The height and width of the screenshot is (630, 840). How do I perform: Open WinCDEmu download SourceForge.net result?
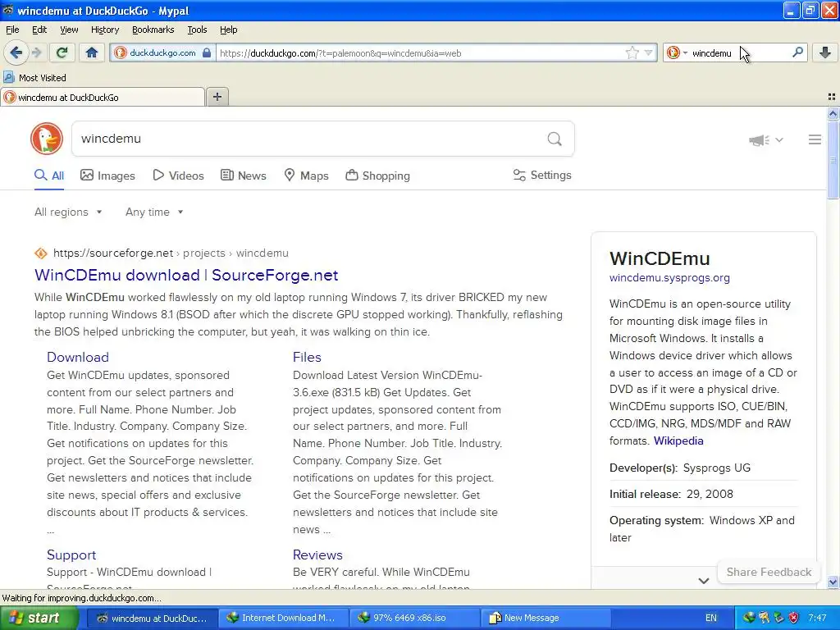point(186,275)
